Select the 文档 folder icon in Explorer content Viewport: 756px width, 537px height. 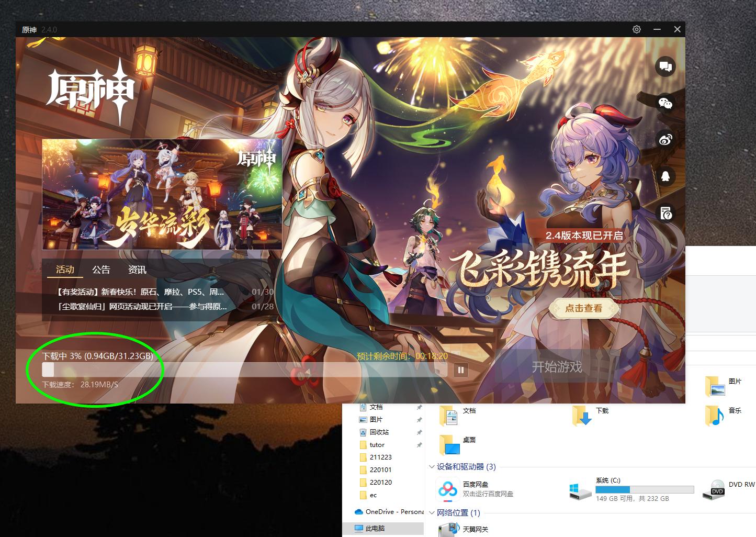pyautogui.click(x=449, y=416)
